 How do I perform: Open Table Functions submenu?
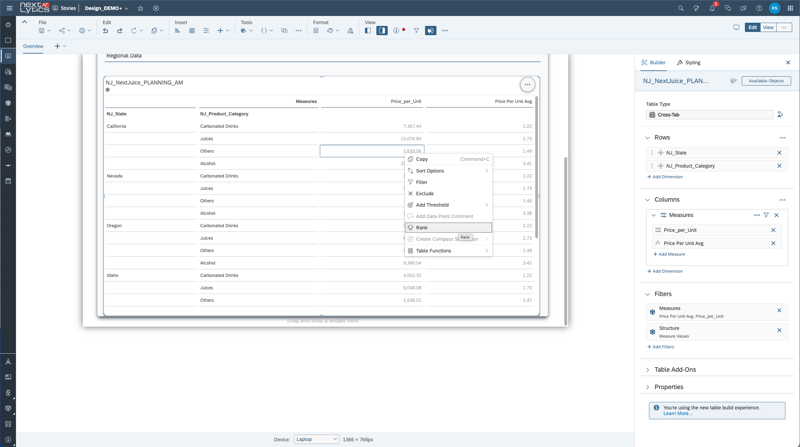point(448,251)
